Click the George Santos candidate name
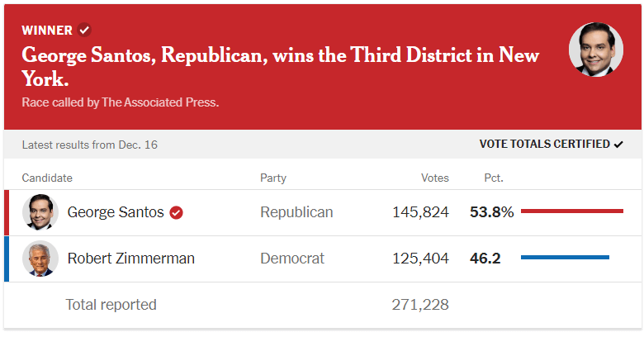 point(116,212)
